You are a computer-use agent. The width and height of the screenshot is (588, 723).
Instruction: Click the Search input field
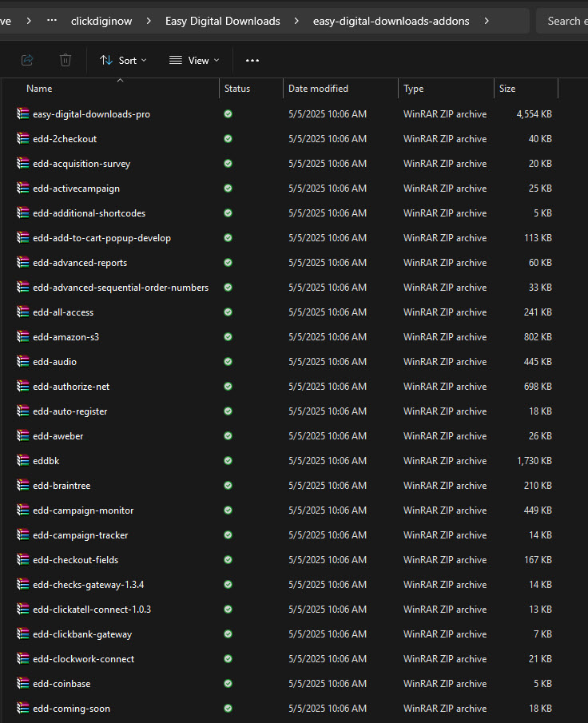562,21
